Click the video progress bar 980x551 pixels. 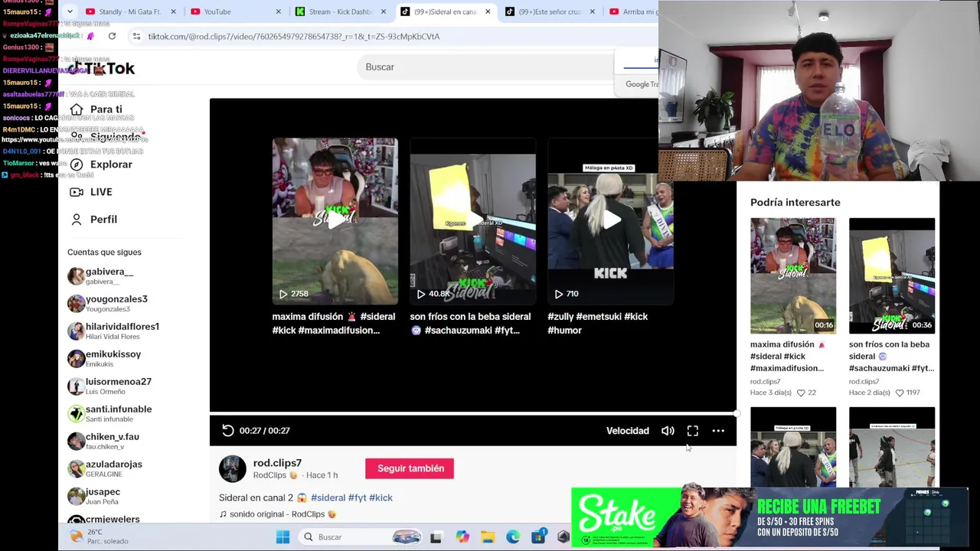coord(473,413)
